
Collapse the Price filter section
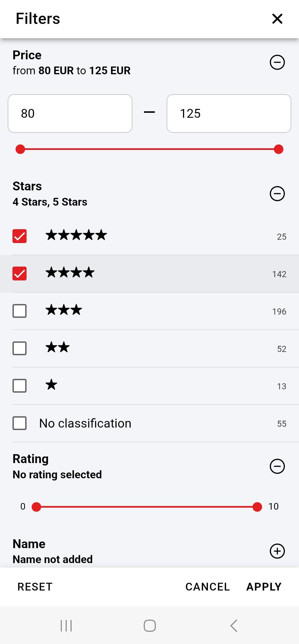click(x=277, y=62)
